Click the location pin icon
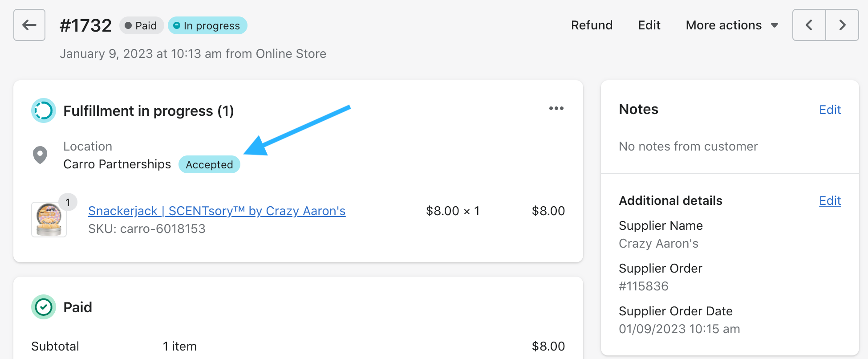Viewport: 868px width, 359px height. [40, 155]
